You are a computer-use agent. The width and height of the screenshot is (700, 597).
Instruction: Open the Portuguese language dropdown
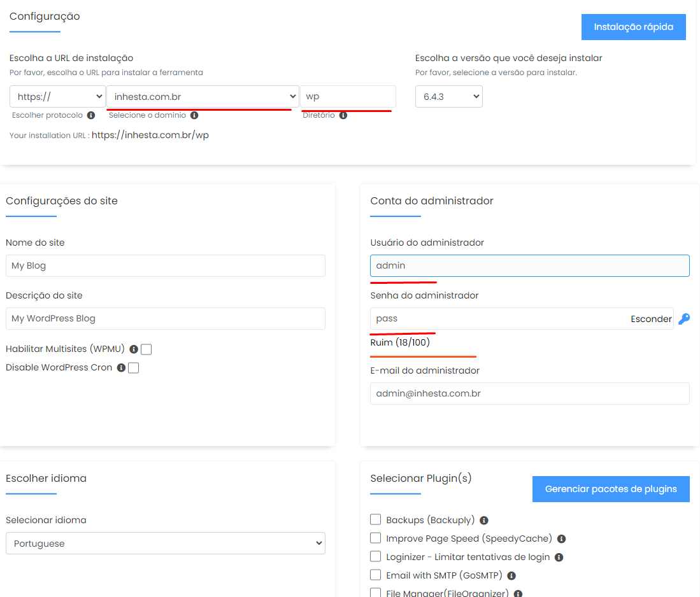(x=166, y=543)
